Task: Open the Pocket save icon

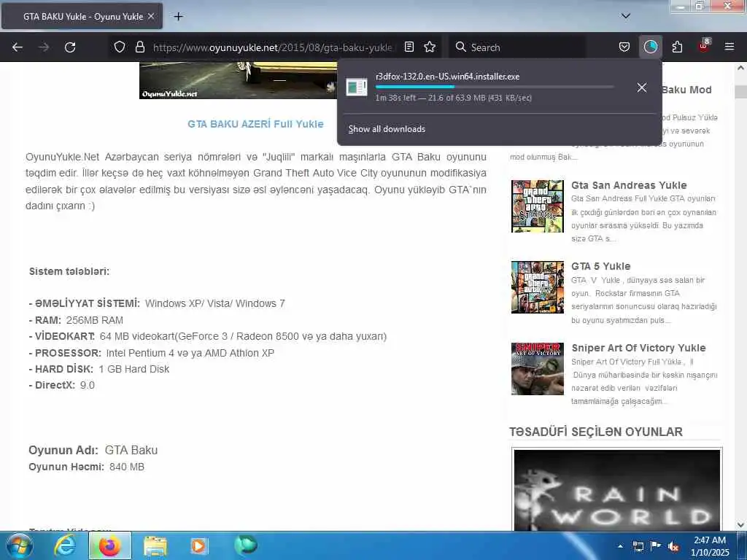Action: point(624,47)
